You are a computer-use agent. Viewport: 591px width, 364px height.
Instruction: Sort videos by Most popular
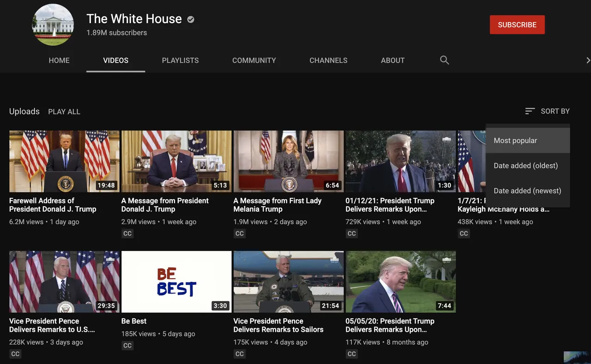coord(528,140)
